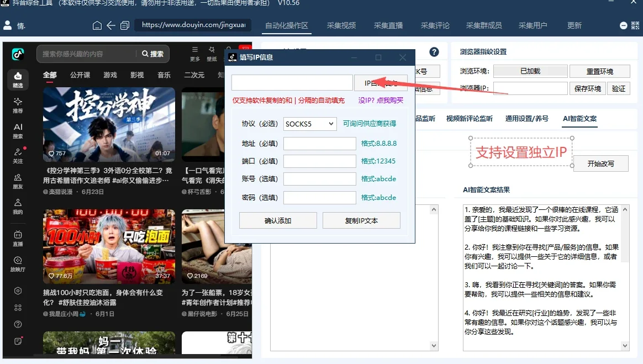Switch to 更新 tab
This screenshot has height=364, width=643.
(x=574, y=25)
